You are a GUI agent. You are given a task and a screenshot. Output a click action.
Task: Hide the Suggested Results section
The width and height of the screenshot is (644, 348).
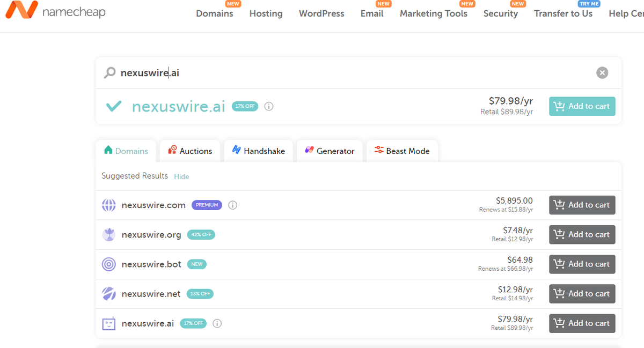click(x=181, y=176)
